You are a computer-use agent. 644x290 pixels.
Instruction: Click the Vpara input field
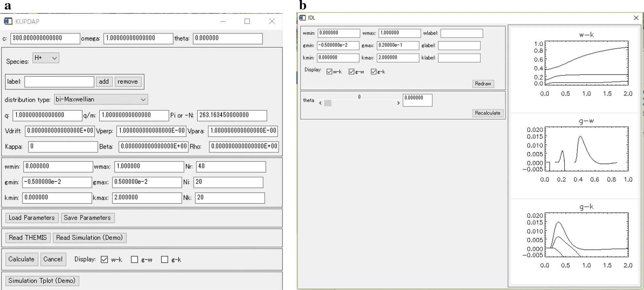243,131
